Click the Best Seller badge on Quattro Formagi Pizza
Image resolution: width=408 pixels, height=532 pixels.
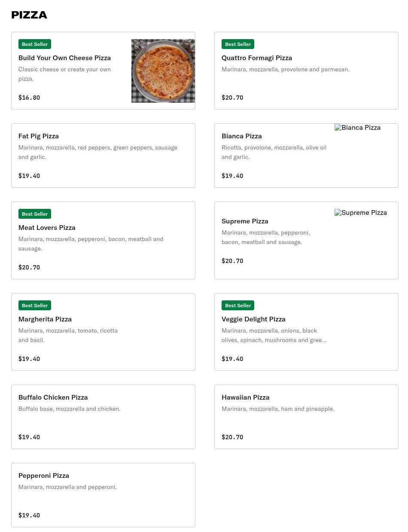pyautogui.click(x=238, y=44)
